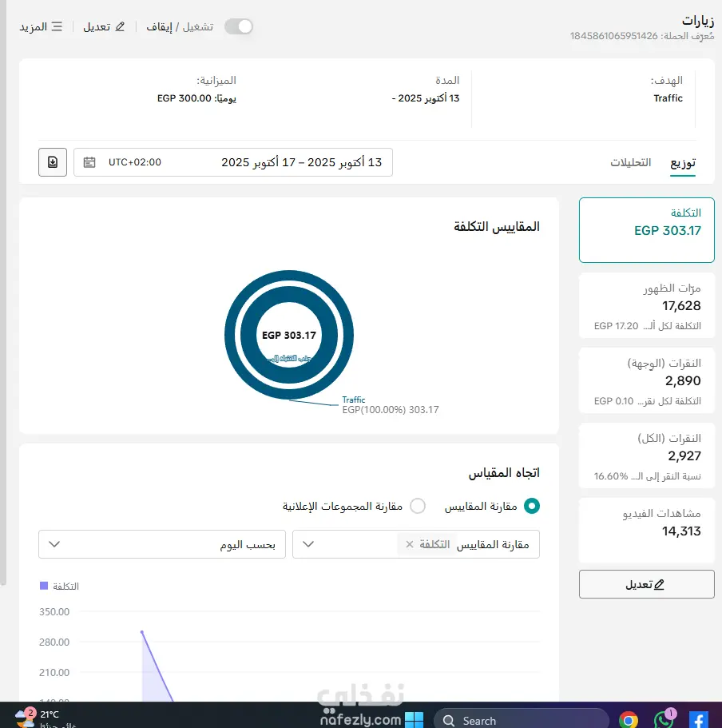Select the مقارنة المجموعات الإعلانية radio button
The image size is (722, 728).
coord(418,506)
